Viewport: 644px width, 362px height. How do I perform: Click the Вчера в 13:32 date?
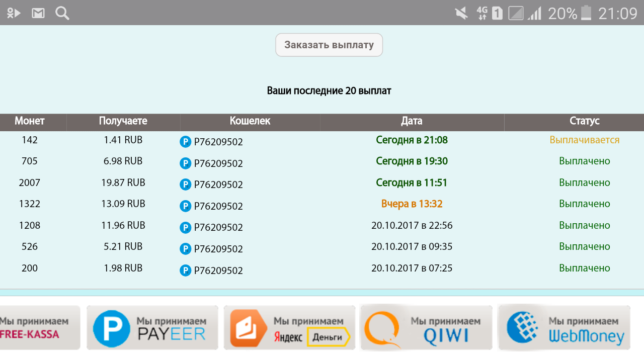click(412, 204)
